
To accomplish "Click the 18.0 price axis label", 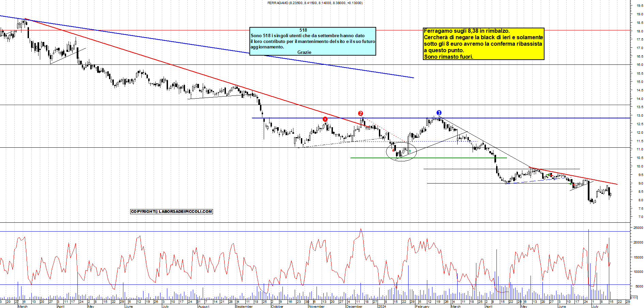I will [640, 31].
